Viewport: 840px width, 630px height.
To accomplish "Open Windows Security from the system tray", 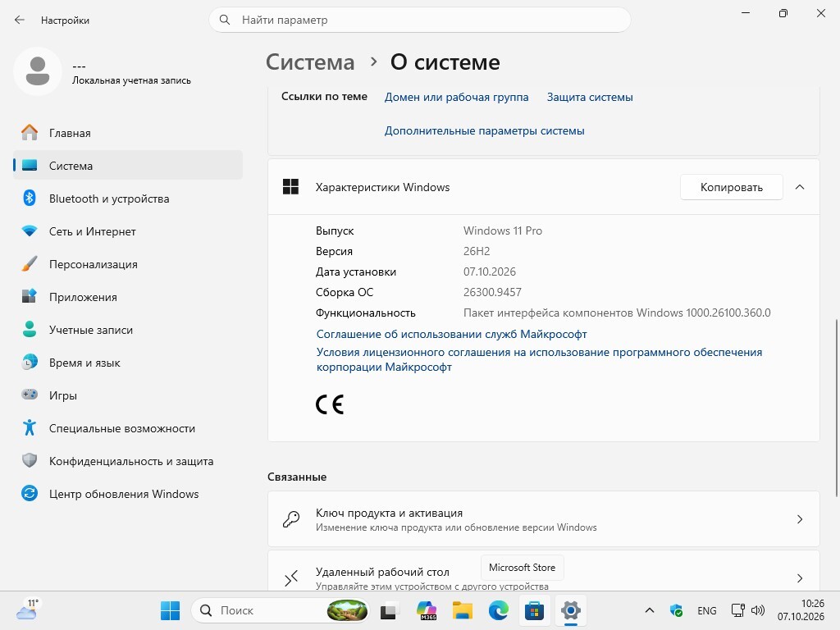I will click(676, 610).
